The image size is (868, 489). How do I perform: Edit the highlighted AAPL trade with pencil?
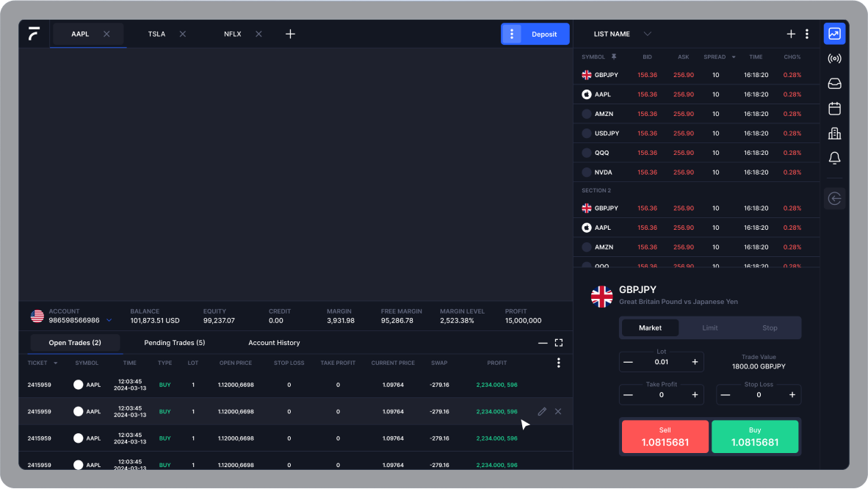(x=542, y=411)
